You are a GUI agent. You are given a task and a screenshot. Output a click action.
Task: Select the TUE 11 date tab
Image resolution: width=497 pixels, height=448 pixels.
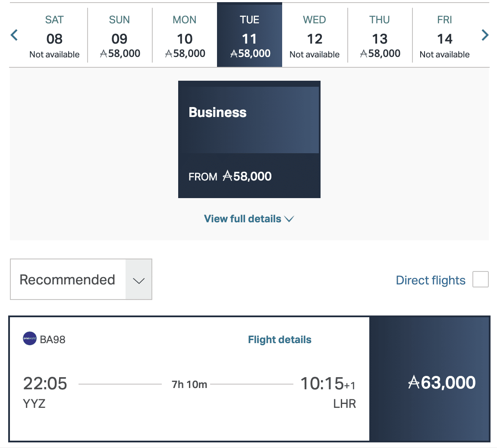tap(249, 35)
